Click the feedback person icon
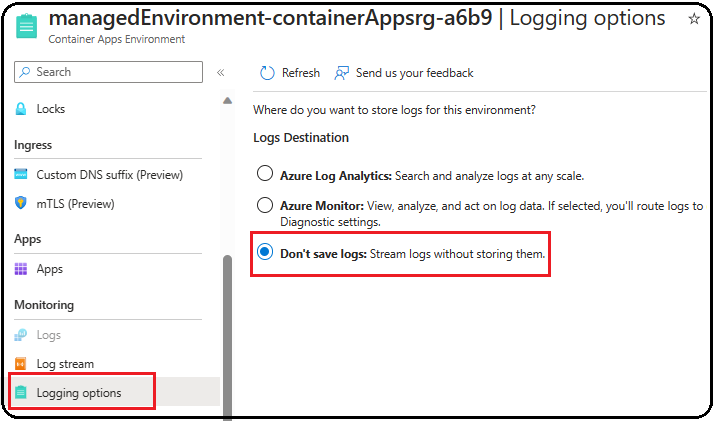This screenshot has height=421, width=714. point(342,73)
